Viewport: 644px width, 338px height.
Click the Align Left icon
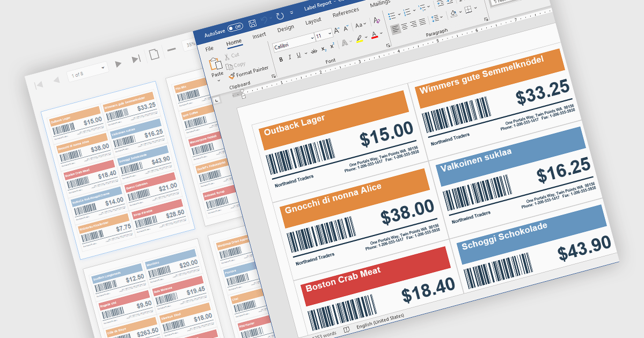(x=396, y=28)
